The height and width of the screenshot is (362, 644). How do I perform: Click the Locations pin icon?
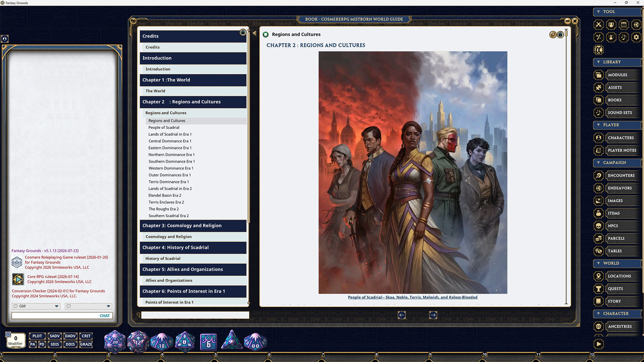pos(599,276)
